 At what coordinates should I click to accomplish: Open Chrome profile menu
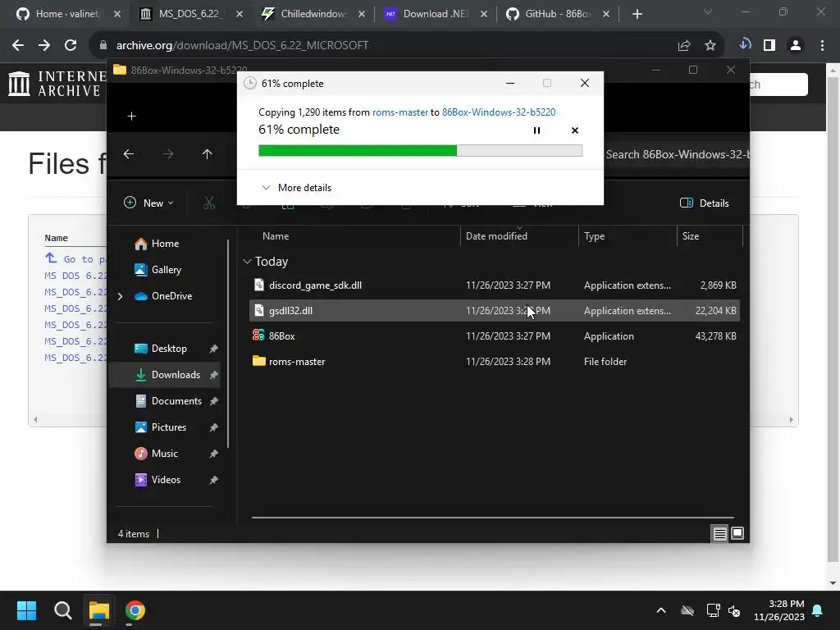point(796,46)
